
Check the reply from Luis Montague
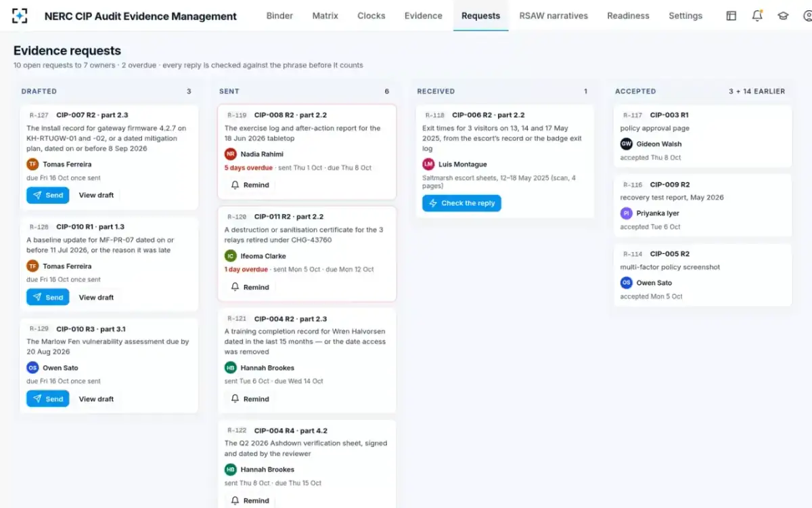click(x=461, y=203)
